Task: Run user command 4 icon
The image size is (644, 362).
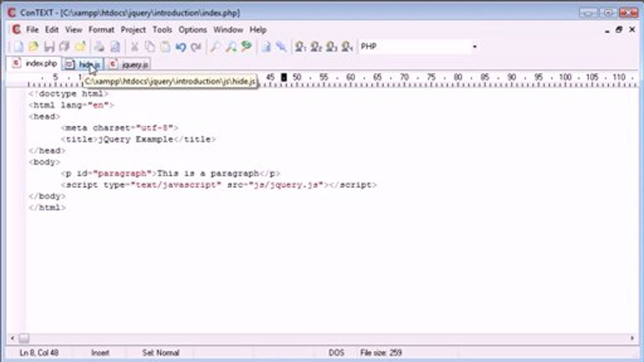Action: pyautogui.click(x=347, y=47)
